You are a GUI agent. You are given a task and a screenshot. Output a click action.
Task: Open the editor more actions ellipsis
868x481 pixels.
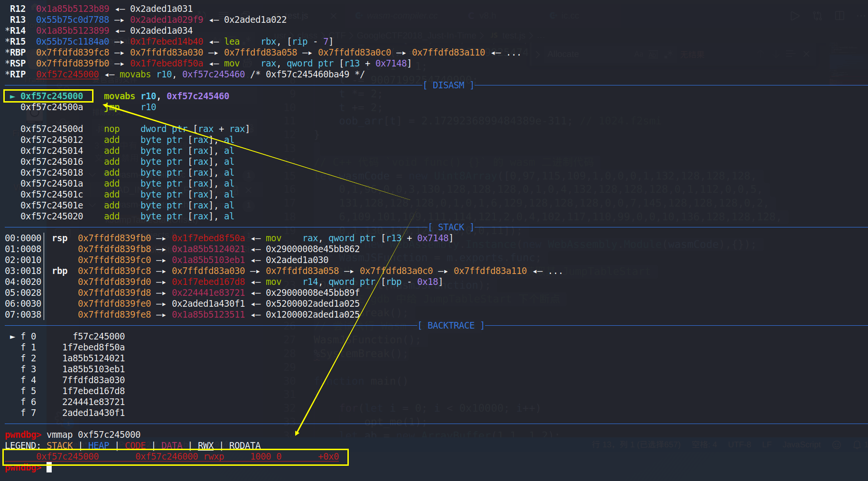[861, 16]
